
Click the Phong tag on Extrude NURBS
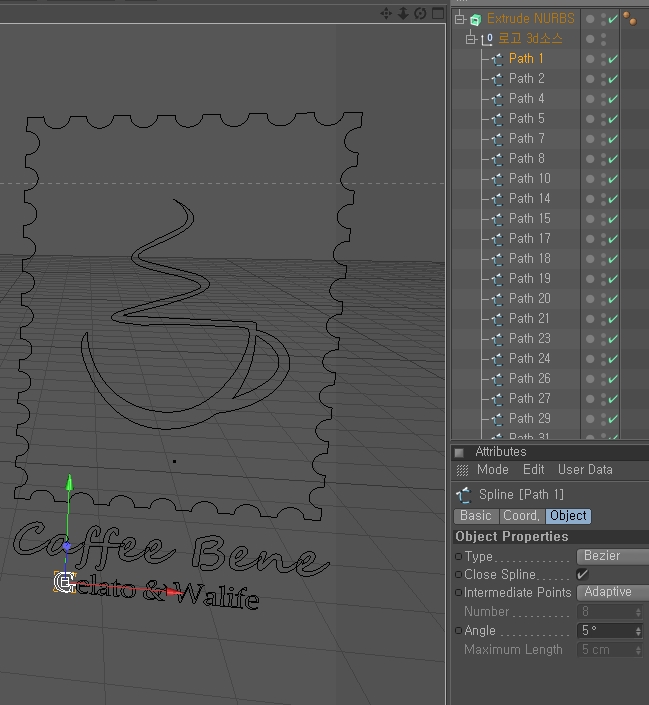coord(630,18)
